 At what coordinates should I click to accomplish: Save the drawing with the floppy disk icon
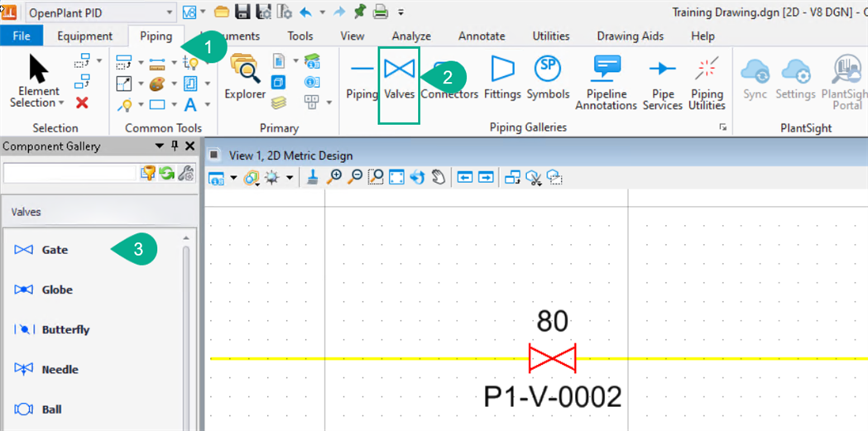tap(242, 12)
